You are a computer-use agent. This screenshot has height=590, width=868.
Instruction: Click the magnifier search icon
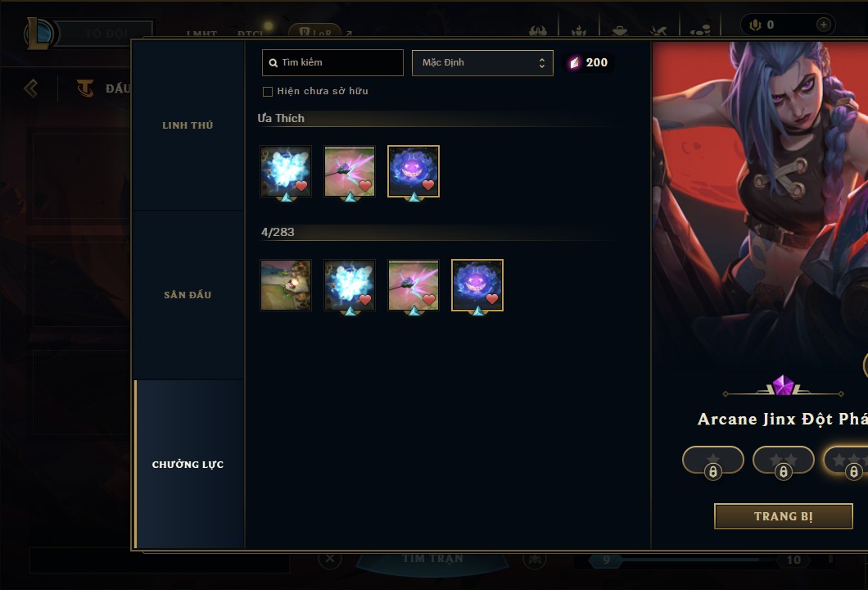273,62
